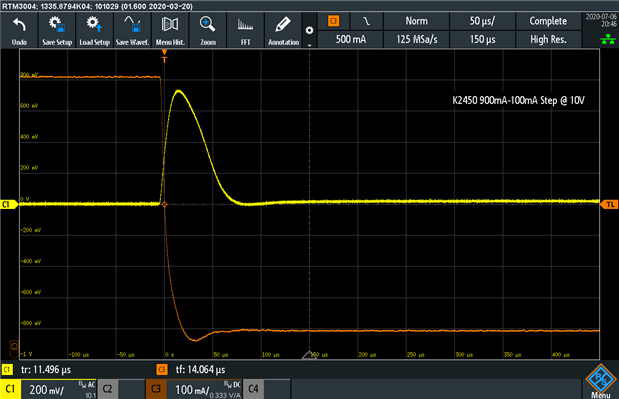Click the 500 mA trigger level field
619x399 pixels.
coord(351,39)
